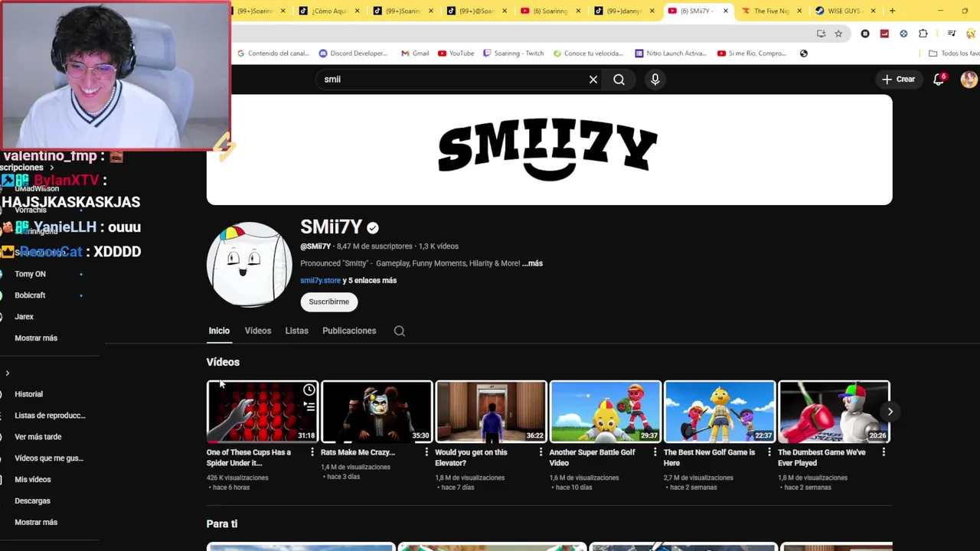Show more library items below Descargas
Image resolution: width=980 pixels, height=551 pixels.
click(x=36, y=523)
